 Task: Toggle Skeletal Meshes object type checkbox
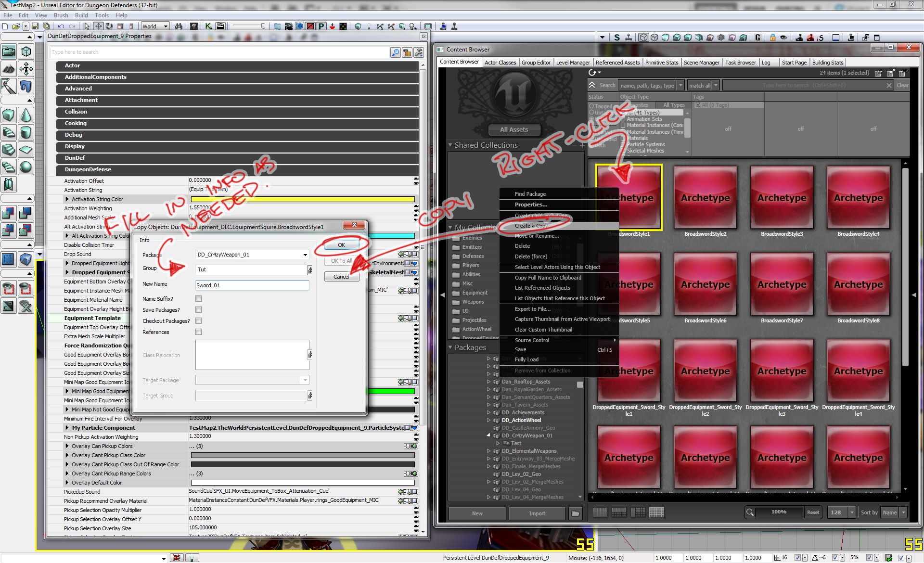click(x=623, y=151)
